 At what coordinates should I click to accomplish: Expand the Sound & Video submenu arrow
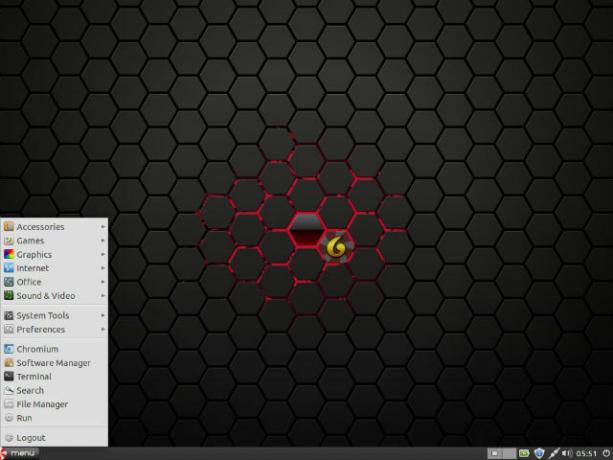pos(103,296)
